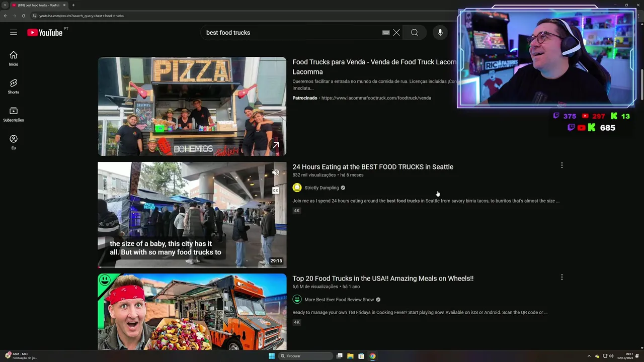This screenshot has width=644, height=362.
Task: Click the page vertical scrollbar
Action: point(641,85)
